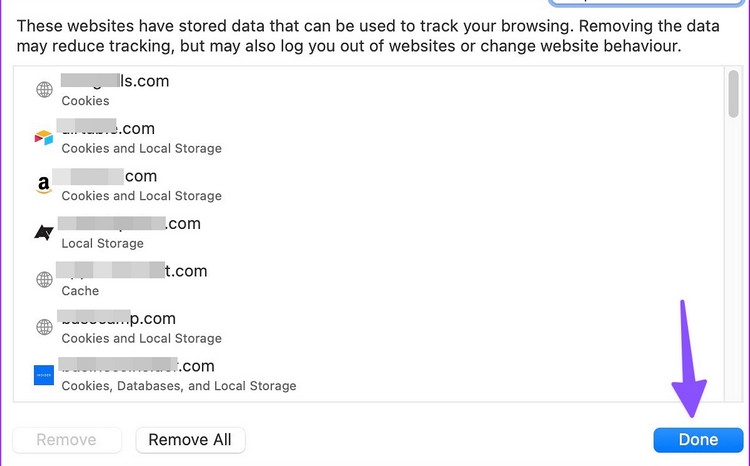Click the globe icon beside the Cookies-only site
Viewport: 750px width, 466px height.
(x=44, y=90)
